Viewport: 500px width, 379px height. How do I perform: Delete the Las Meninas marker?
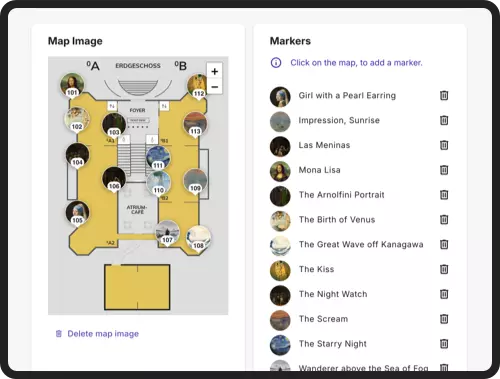point(444,145)
